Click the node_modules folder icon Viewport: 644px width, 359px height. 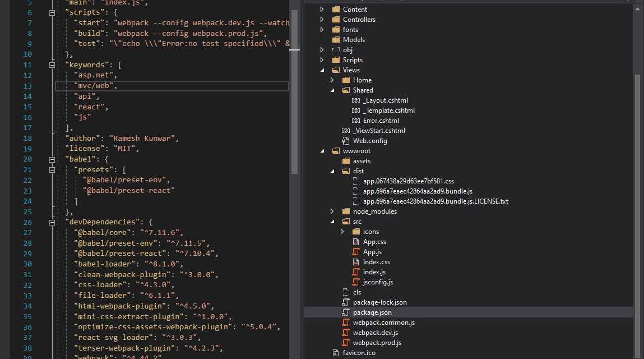(x=346, y=211)
